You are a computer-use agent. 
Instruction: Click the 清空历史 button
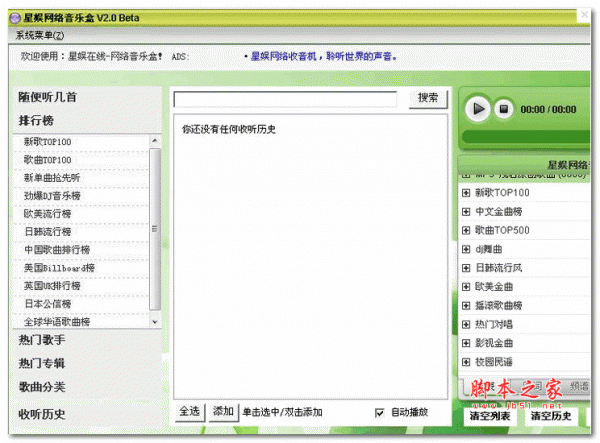point(551,416)
